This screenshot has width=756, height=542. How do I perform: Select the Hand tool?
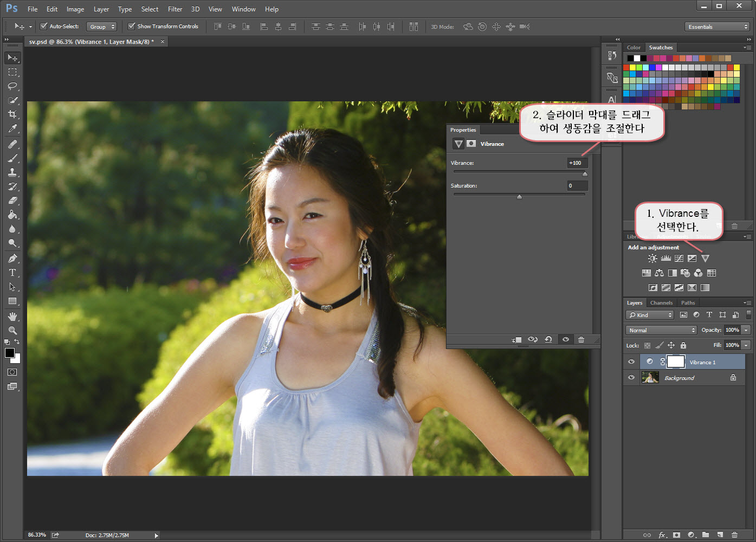(12, 317)
